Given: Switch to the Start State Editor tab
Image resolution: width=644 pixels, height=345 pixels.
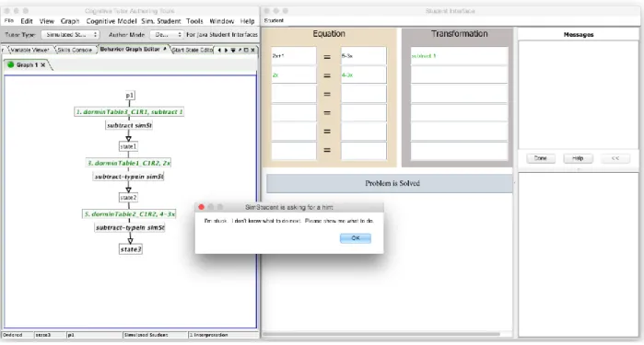Looking at the screenshot, I should 192,50.
